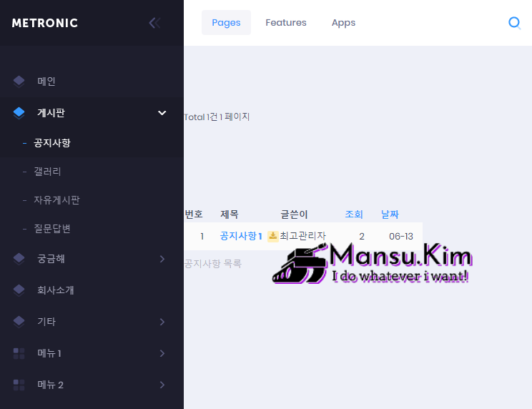Open the Pages tab

coord(226,23)
